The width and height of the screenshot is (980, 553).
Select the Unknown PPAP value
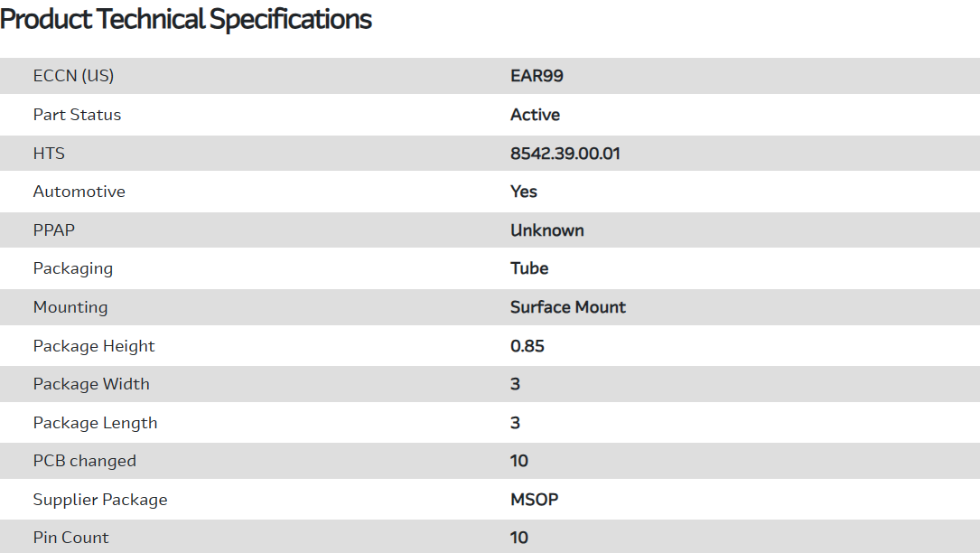tap(546, 230)
